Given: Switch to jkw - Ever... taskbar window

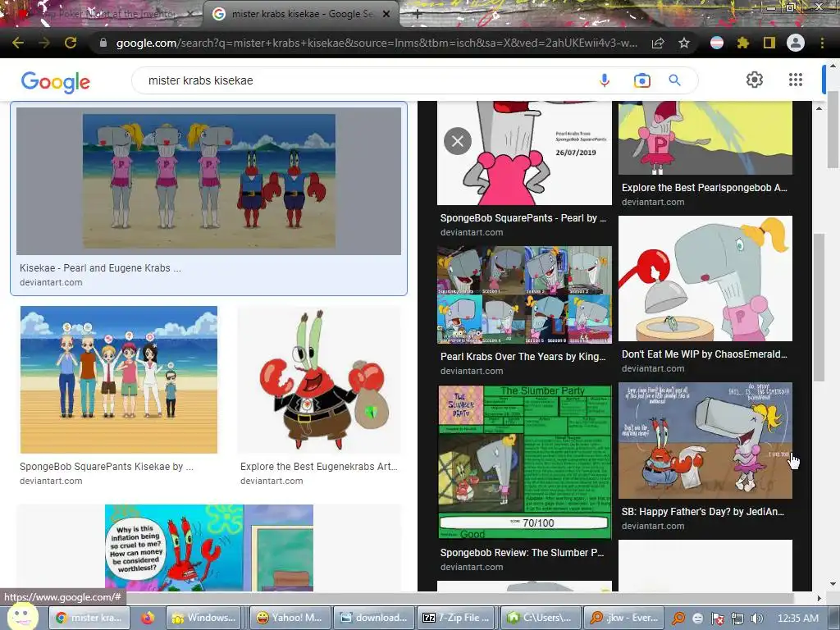Looking at the screenshot, I should pyautogui.click(x=623, y=618).
